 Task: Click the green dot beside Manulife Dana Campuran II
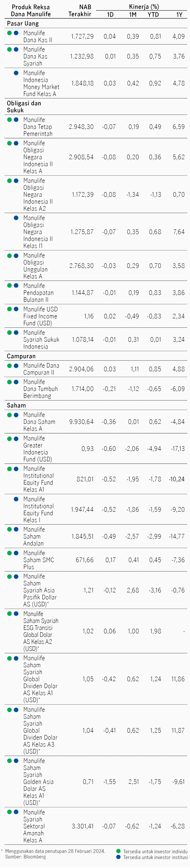tap(9, 366)
